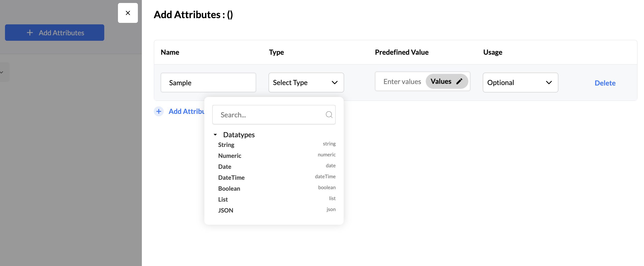Choose the List datatype
The width and height of the screenshot is (644, 266).
coord(223,200)
